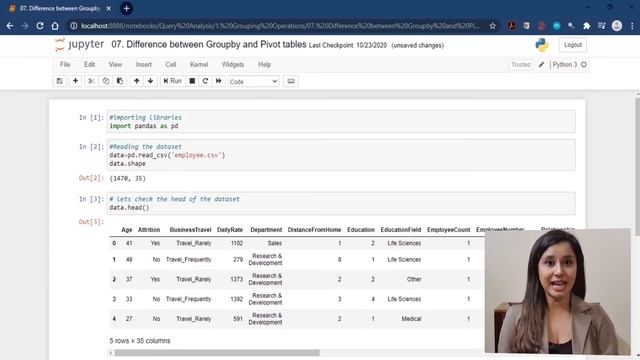Click the DistanceFromHome column header
640x360 pixels.
point(314,230)
